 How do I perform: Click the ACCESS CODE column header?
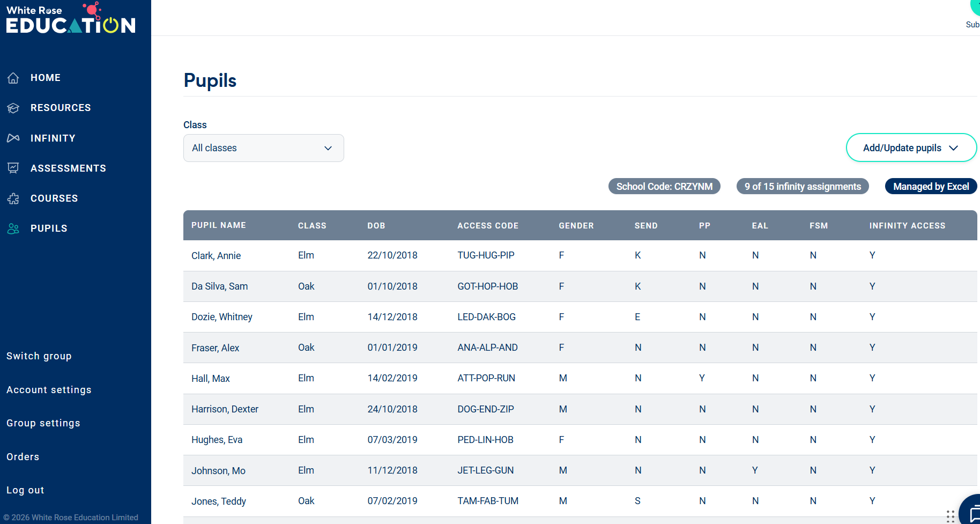(x=488, y=226)
